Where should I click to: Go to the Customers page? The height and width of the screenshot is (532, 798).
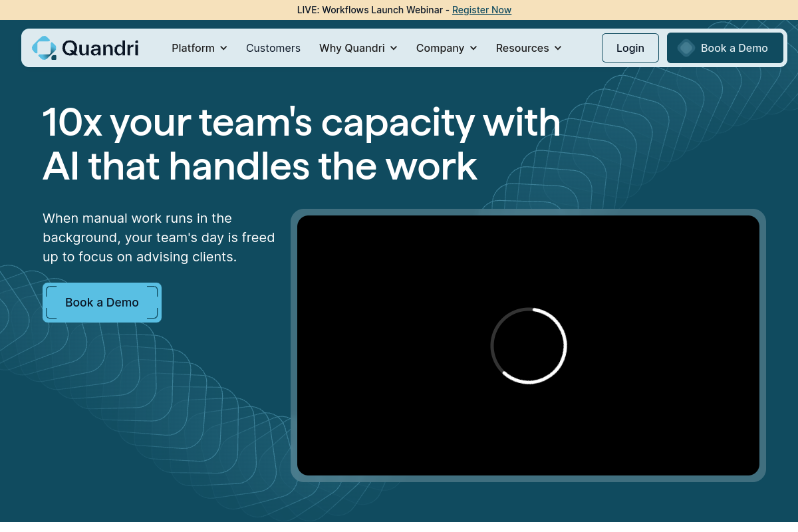point(273,48)
